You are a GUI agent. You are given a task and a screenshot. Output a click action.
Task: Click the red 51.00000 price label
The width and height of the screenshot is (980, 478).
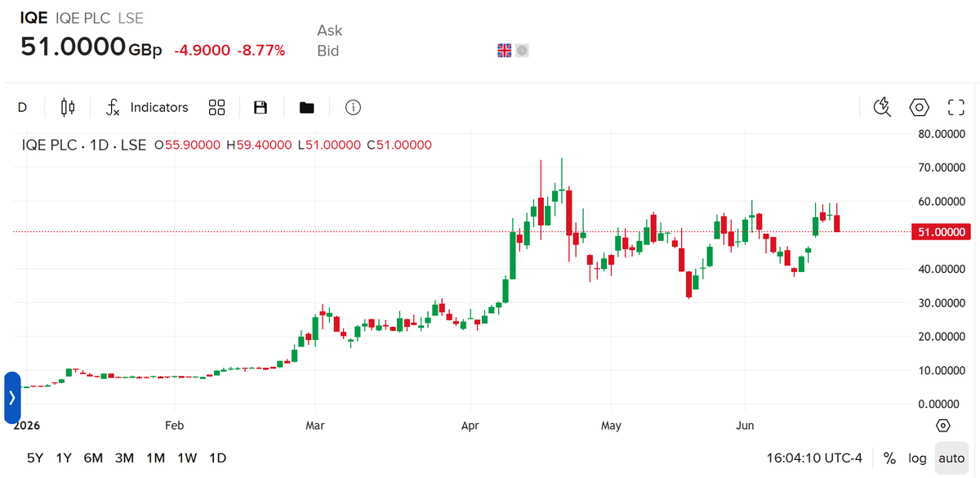pyautogui.click(x=942, y=232)
